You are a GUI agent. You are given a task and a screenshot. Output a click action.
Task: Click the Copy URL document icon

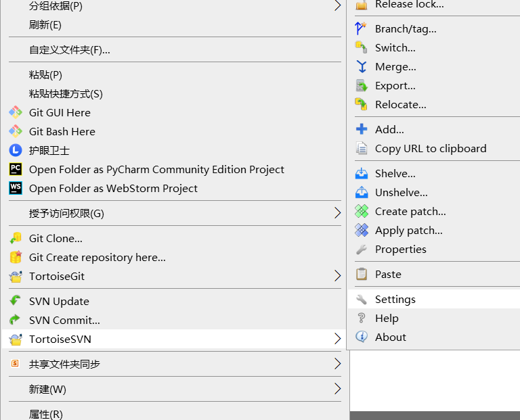[x=362, y=148]
